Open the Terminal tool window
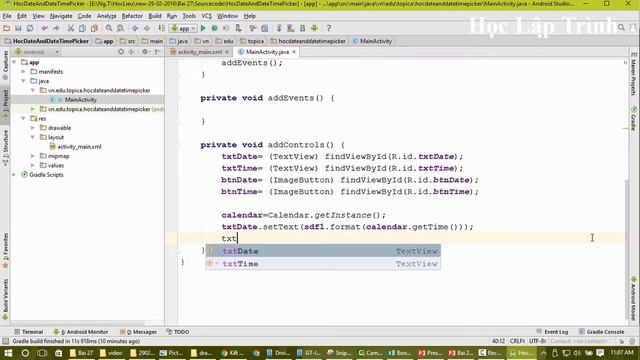The height and width of the screenshot is (360, 640). tap(29, 332)
